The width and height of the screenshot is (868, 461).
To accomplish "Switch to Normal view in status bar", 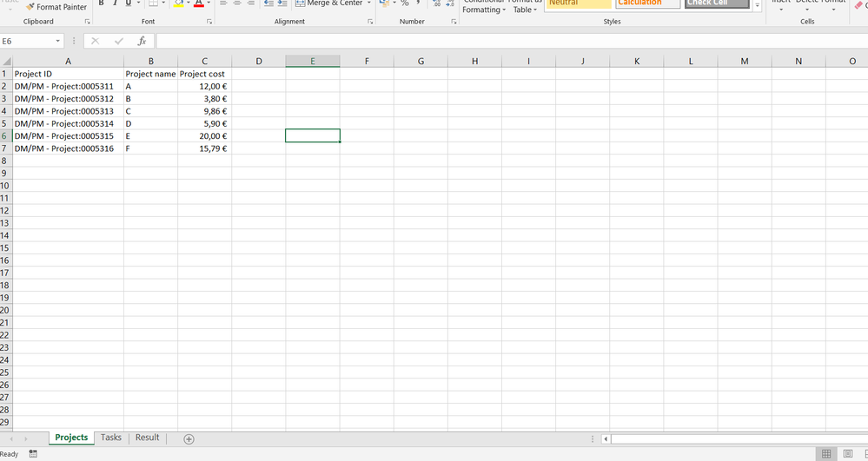I will tap(826, 454).
